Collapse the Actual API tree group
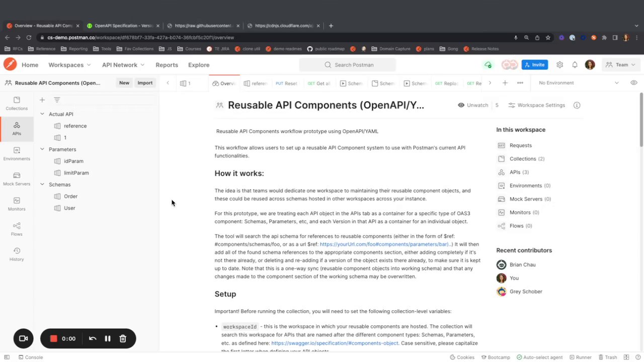This screenshot has height=362, width=644. pos(42,114)
